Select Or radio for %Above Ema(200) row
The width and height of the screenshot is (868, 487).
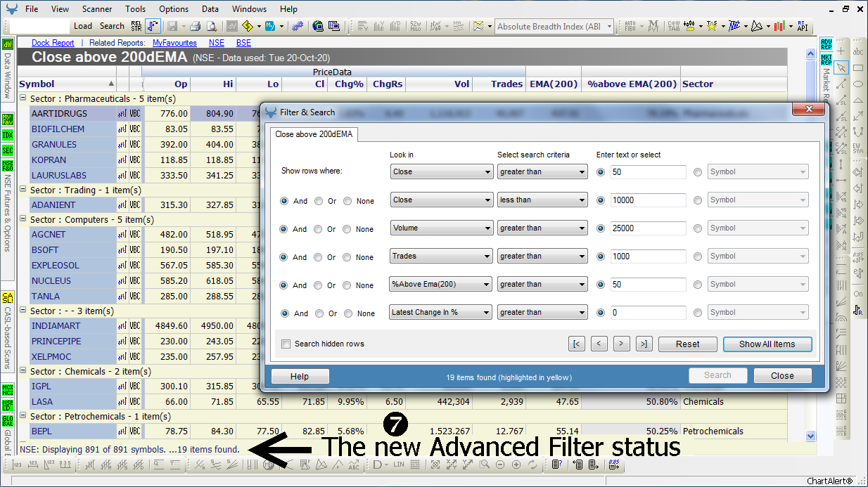pos(319,285)
